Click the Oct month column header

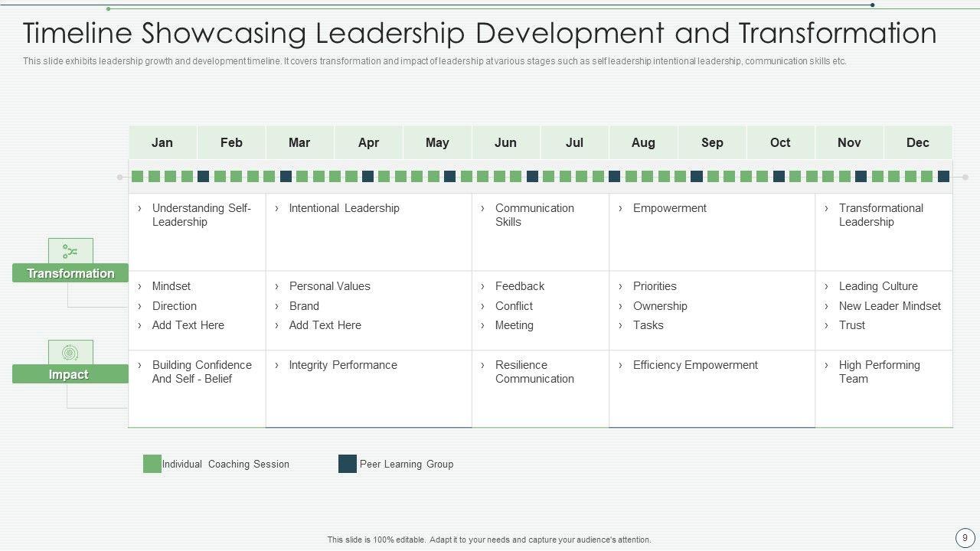[x=780, y=142]
